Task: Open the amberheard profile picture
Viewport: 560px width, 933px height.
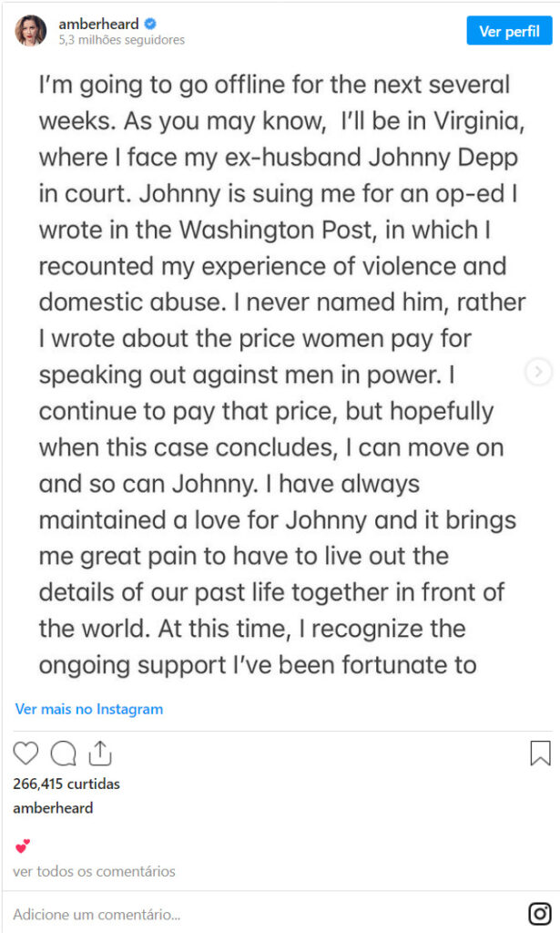Action: [30, 30]
